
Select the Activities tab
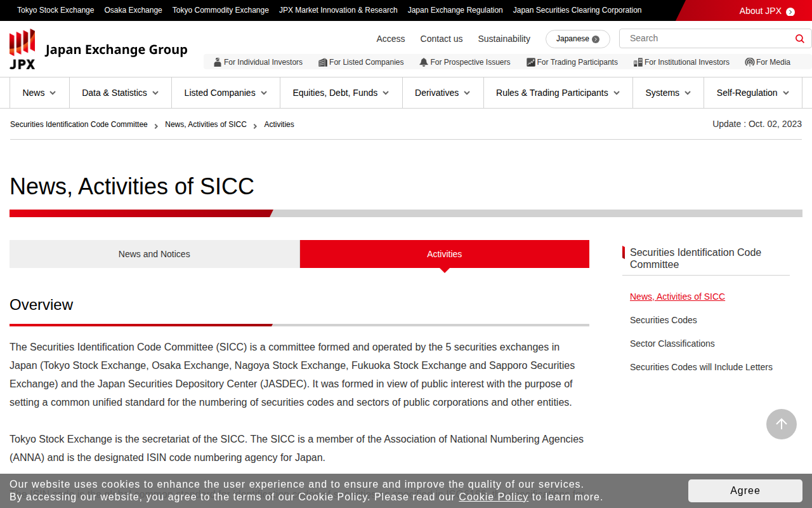pos(444,254)
